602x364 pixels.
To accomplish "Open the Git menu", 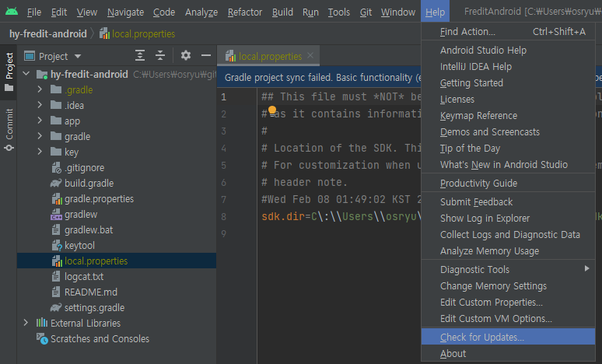I will (x=366, y=12).
